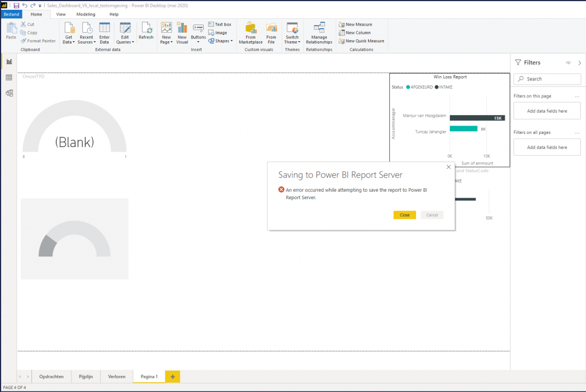Open options for Filters on all pages

(x=577, y=133)
